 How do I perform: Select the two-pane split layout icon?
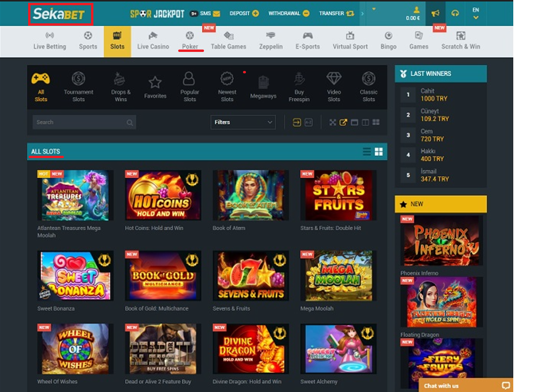(365, 122)
